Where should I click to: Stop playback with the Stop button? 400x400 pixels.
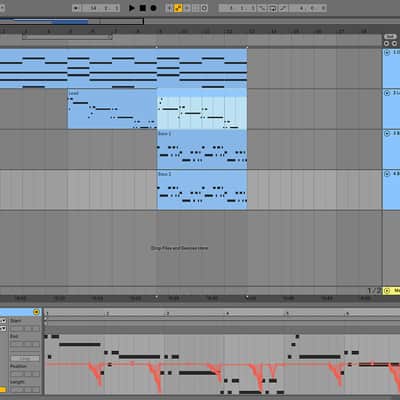coord(143,8)
